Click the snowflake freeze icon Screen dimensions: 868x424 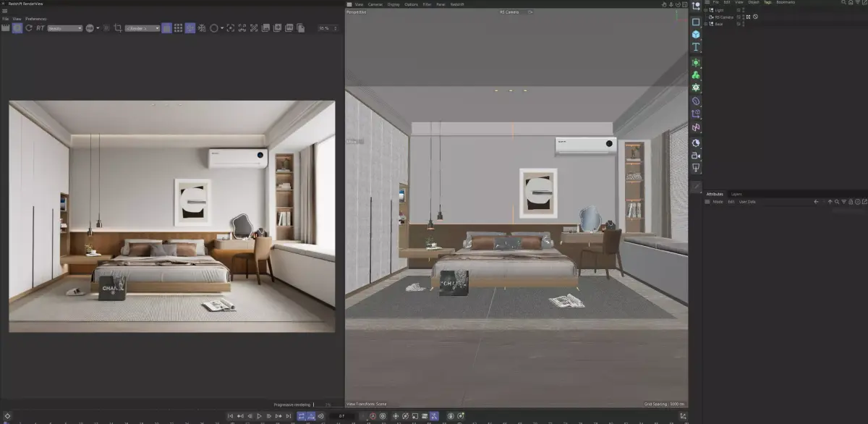[202, 27]
